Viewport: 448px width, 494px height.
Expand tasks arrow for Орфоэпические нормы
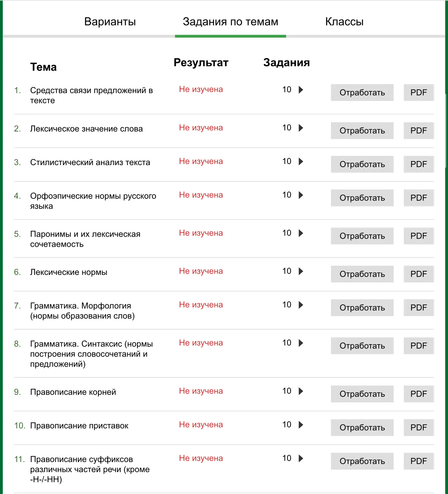point(301,195)
